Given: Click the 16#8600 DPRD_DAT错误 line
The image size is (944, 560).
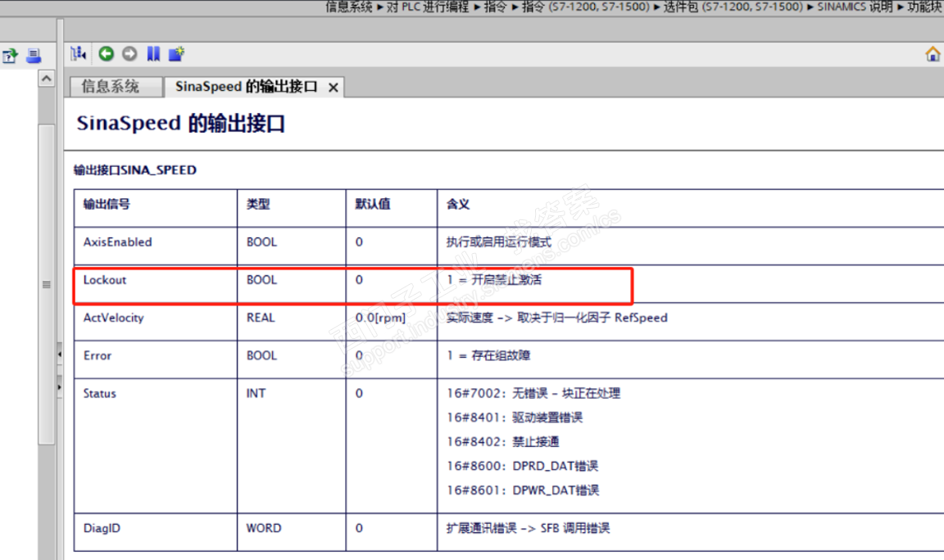Looking at the screenshot, I should click(x=523, y=466).
